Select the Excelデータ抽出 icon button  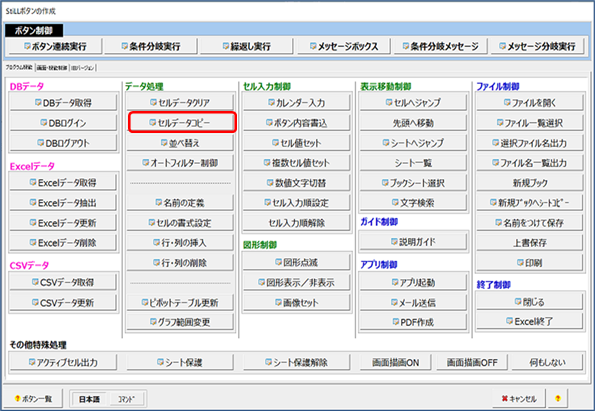pos(63,203)
